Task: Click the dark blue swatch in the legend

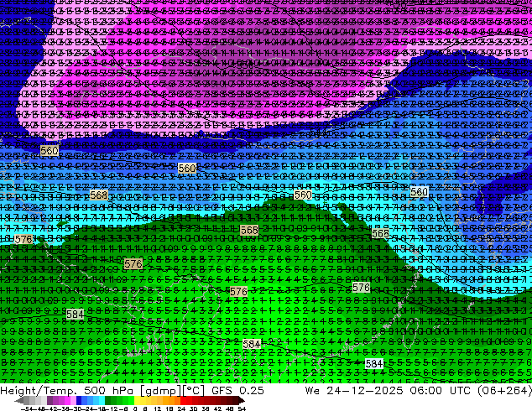Action: click(x=79, y=400)
